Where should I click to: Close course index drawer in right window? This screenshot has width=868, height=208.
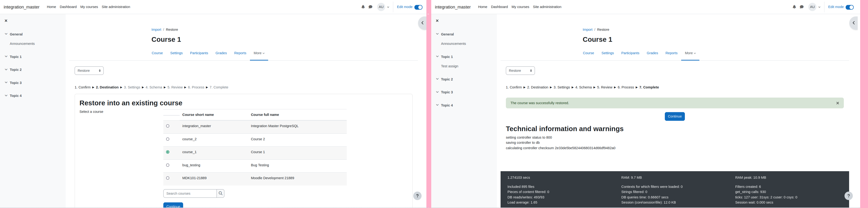pyautogui.click(x=437, y=21)
